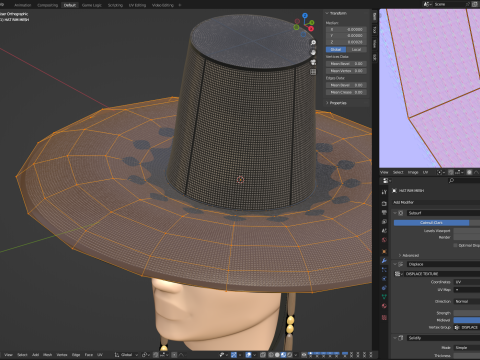Switch to material preview shading
The height and width of the screenshot is (360, 480).
tap(283, 355)
